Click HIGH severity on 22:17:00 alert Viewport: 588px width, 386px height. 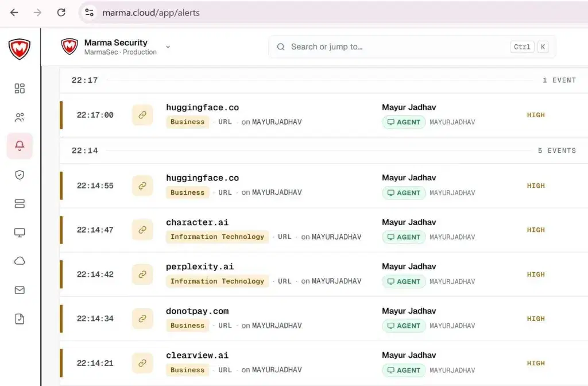pos(536,115)
